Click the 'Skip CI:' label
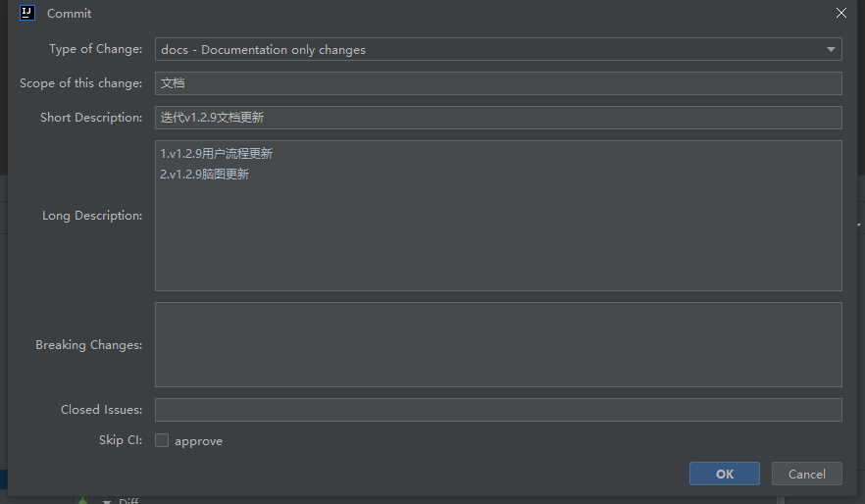The height and width of the screenshot is (504, 865). click(x=121, y=440)
